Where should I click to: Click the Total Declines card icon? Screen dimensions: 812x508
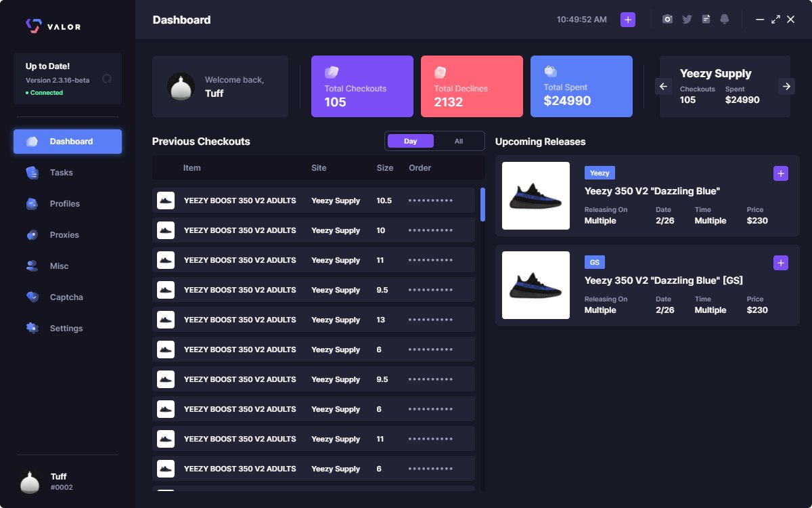[441, 72]
